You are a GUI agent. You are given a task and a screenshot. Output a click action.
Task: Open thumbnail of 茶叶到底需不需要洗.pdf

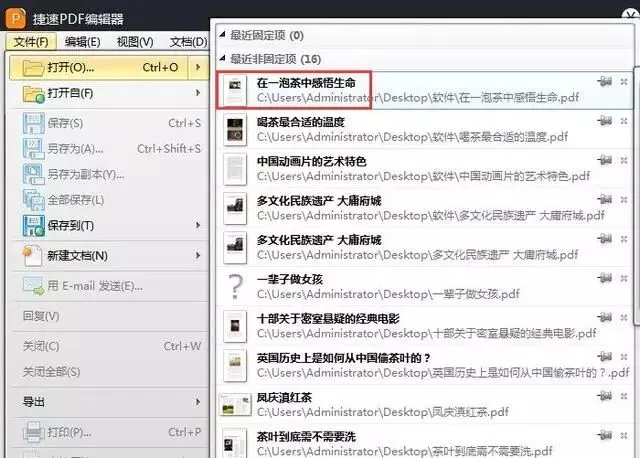(235, 443)
